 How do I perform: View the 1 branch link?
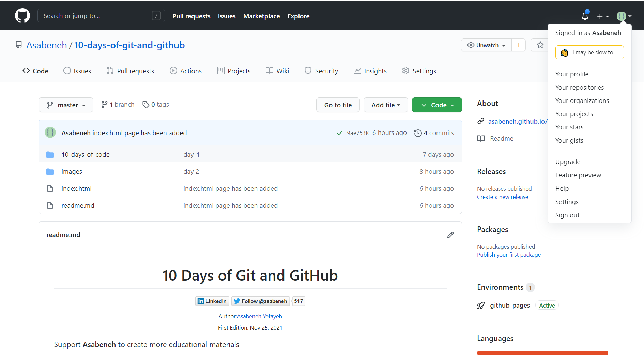(x=118, y=105)
